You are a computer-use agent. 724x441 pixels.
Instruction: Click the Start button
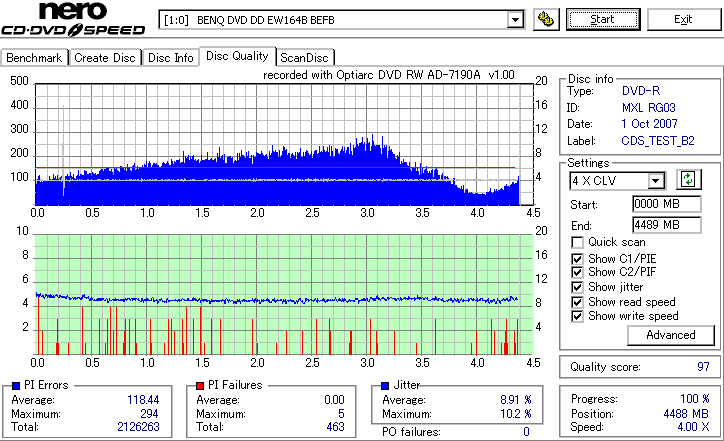tap(603, 19)
